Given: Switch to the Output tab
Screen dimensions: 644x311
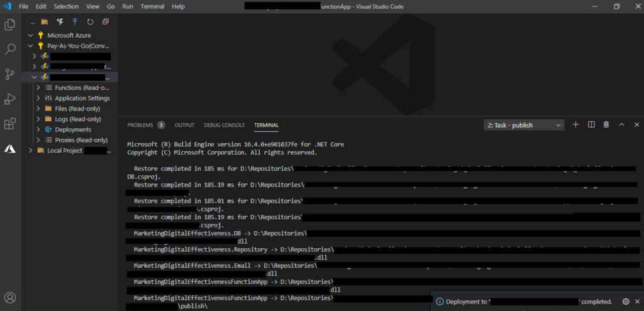Looking at the screenshot, I should 184,125.
